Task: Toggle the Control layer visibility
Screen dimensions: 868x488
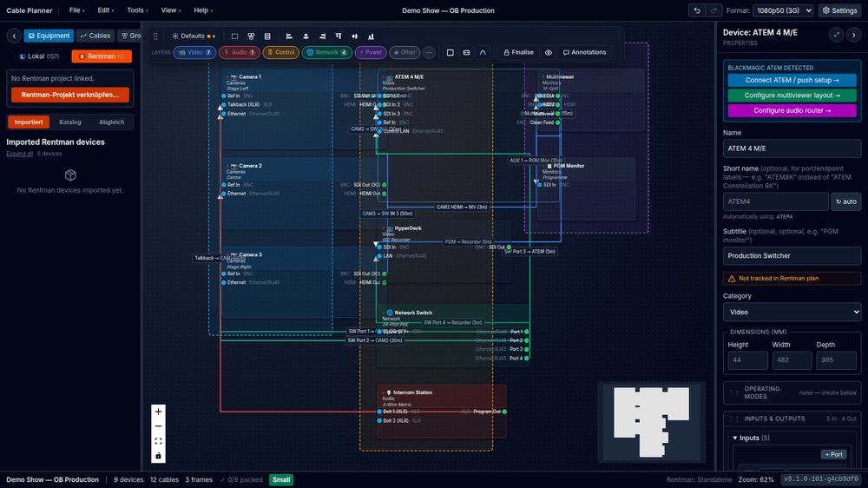Action: pos(280,53)
